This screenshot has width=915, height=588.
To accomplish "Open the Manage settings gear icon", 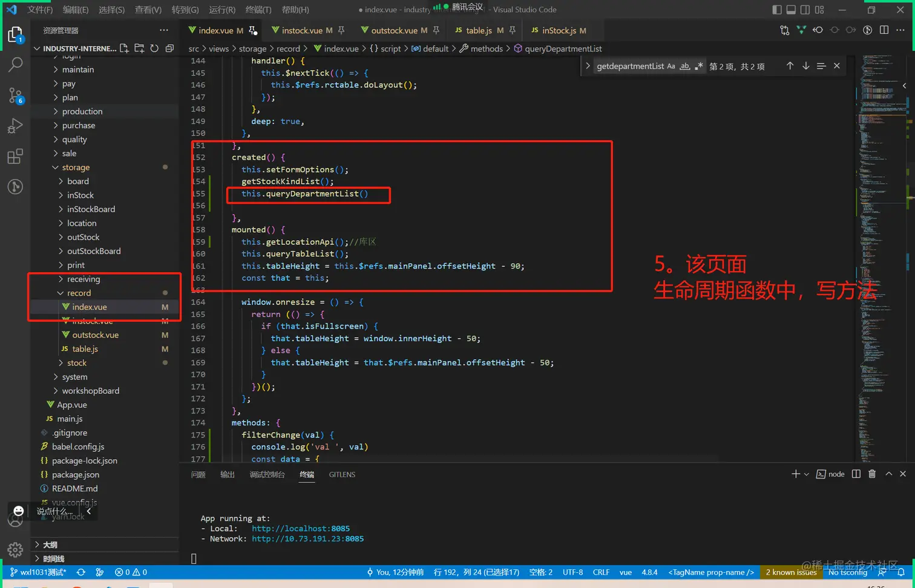I will point(15,549).
